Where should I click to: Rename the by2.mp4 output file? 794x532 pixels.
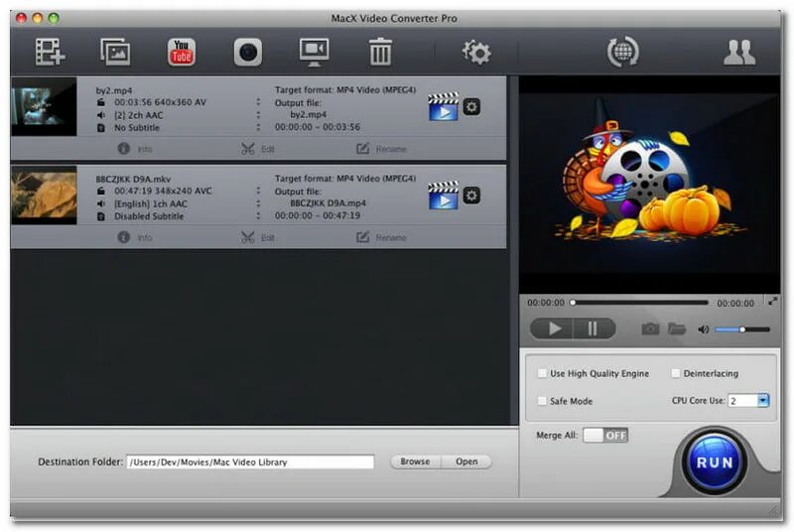[381, 149]
